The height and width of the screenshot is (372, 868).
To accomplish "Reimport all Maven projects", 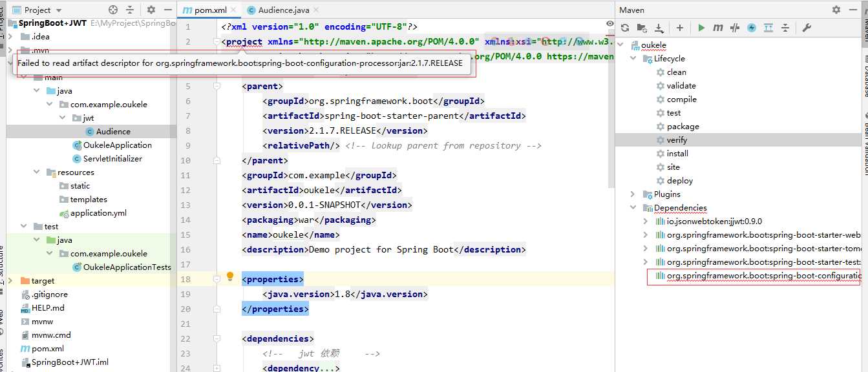I will pyautogui.click(x=624, y=28).
